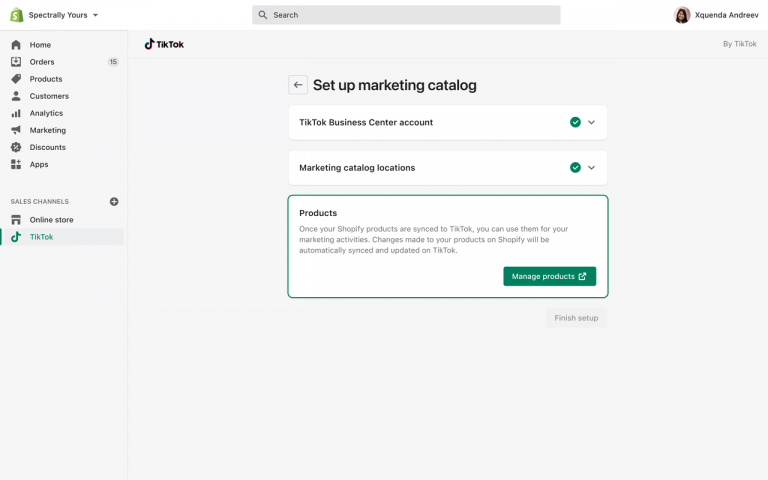Open Xquenda Andreev profile avatar
The width and height of the screenshot is (768, 480).
pyautogui.click(x=682, y=15)
